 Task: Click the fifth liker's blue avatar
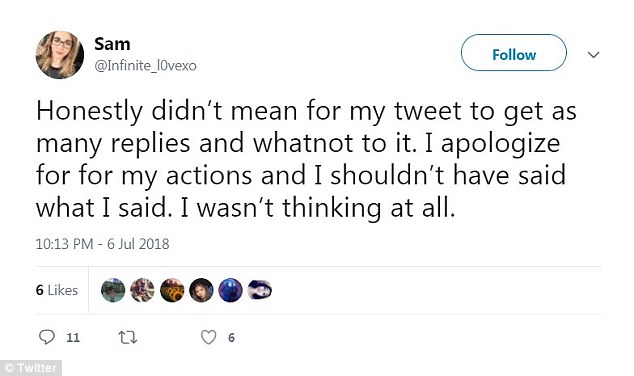(230, 290)
